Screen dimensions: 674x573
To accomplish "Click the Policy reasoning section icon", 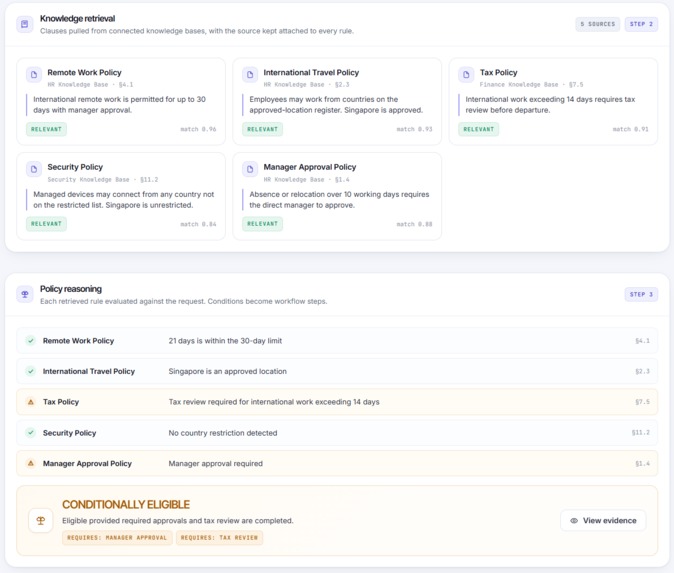I will 25,294.
